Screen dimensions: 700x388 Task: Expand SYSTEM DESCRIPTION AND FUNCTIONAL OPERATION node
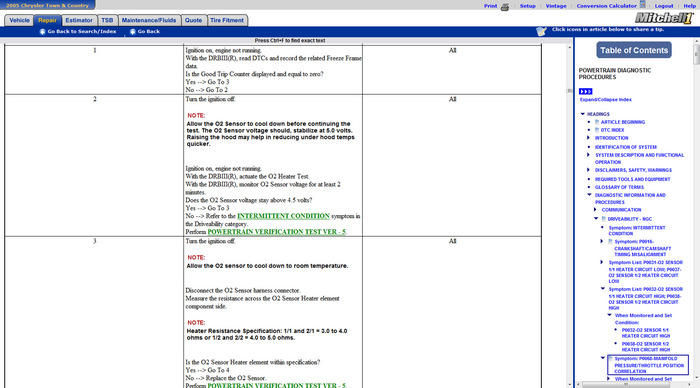tap(588, 155)
